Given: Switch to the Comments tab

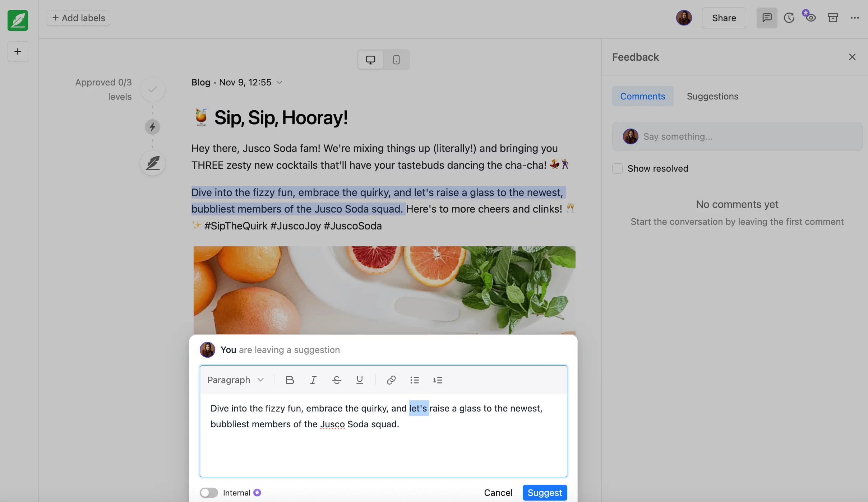Looking at the screenshot, I should pyautogui.click(x=643, y=96).
